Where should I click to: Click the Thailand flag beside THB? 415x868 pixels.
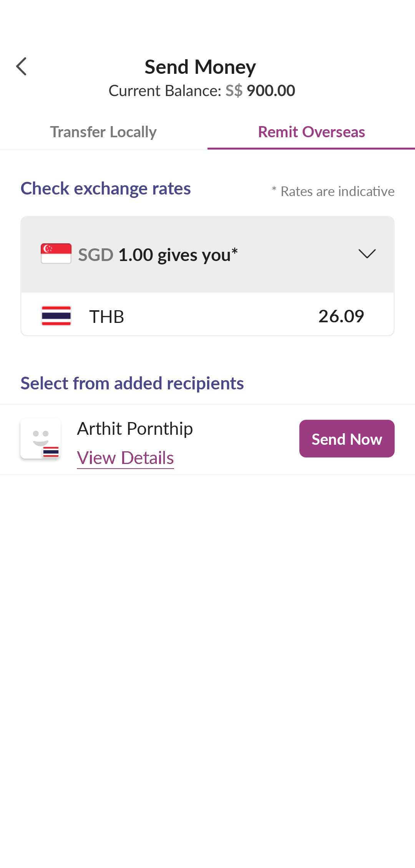pos(56,316)
